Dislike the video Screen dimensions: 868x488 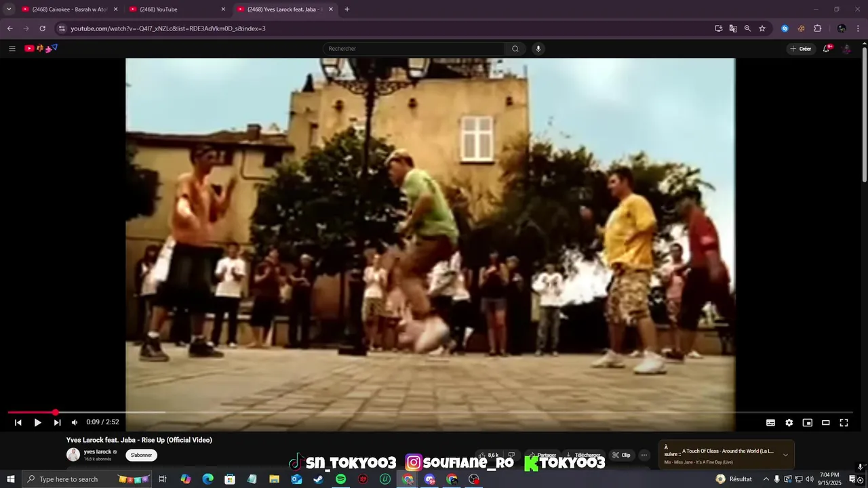(512, 455)
